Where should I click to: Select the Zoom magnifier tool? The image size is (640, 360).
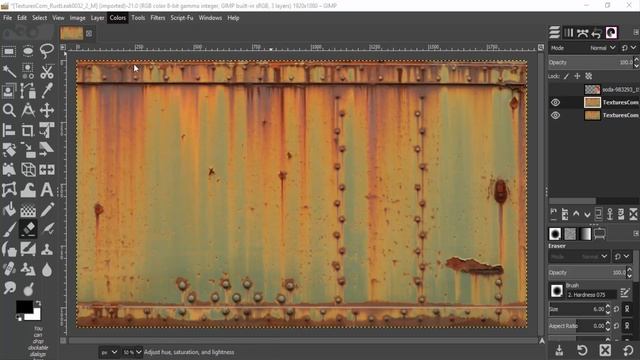[x=9, y=110]
